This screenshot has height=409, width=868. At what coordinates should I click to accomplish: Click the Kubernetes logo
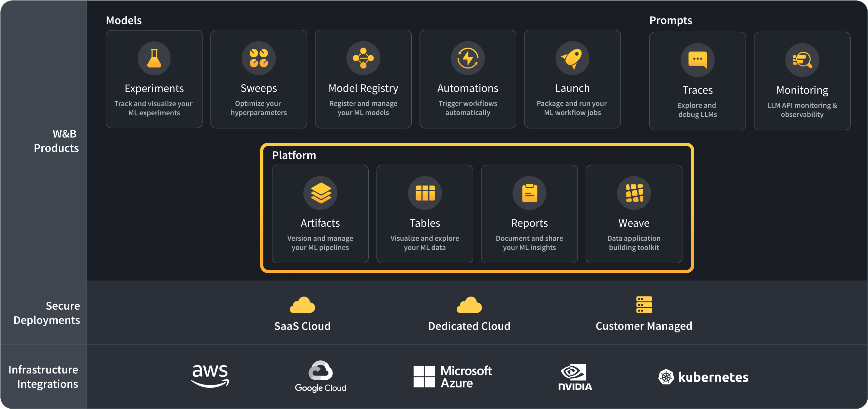703,377
